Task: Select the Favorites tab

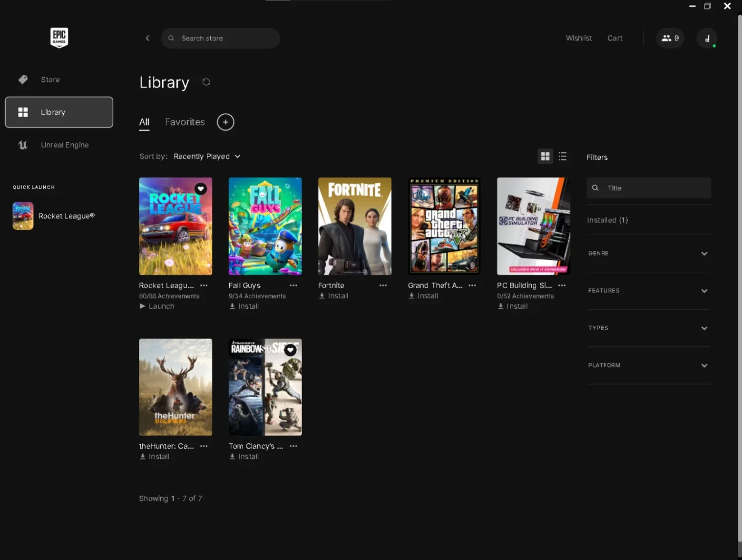Action: [x=185, y=122]
